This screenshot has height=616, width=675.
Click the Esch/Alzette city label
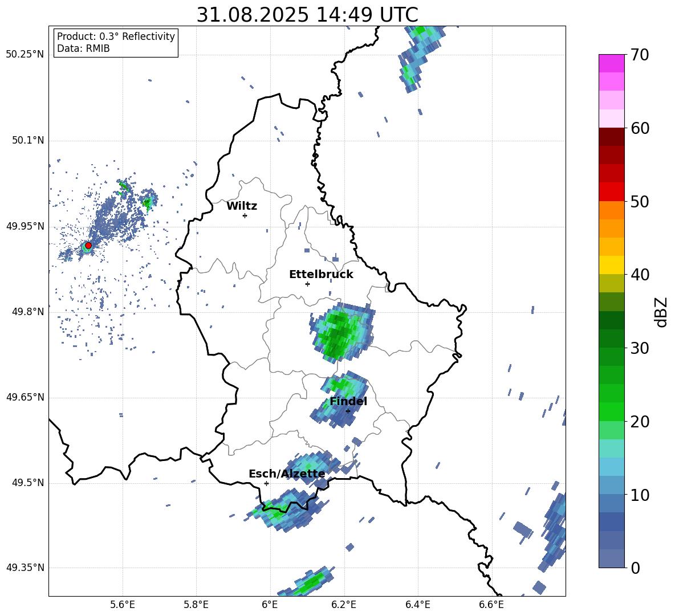click(287, 474)
